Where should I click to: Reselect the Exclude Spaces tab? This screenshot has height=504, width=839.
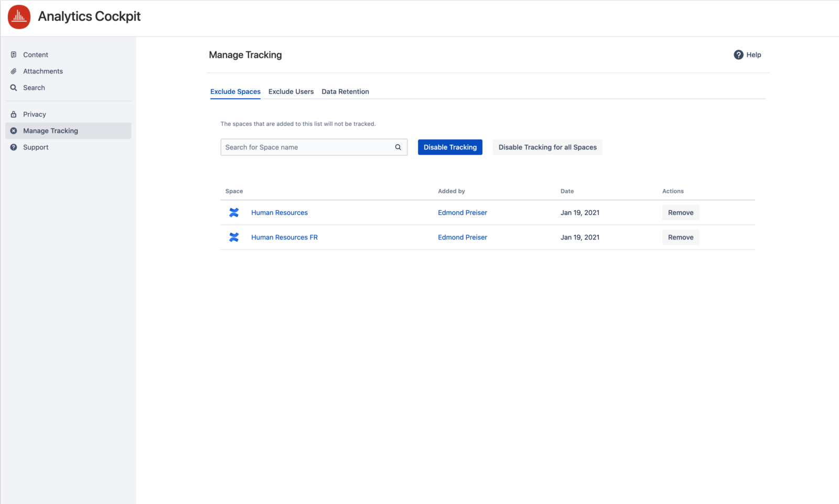235,91
